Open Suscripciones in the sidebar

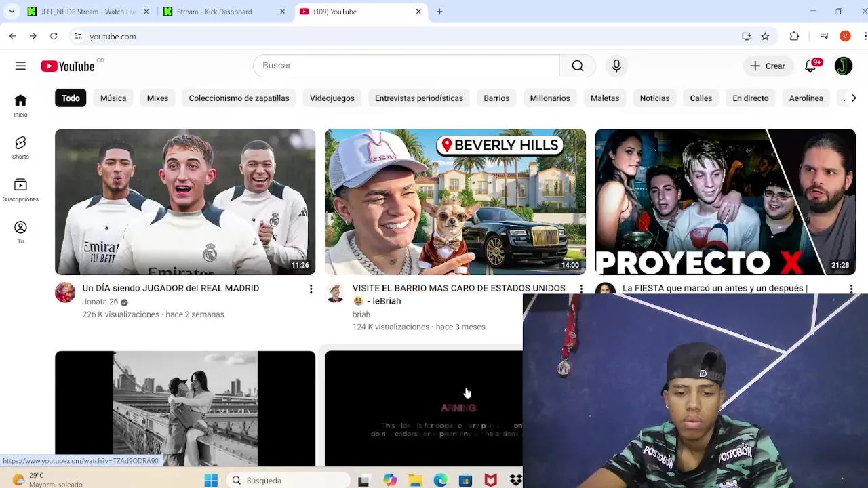click(x=20, y=190)
